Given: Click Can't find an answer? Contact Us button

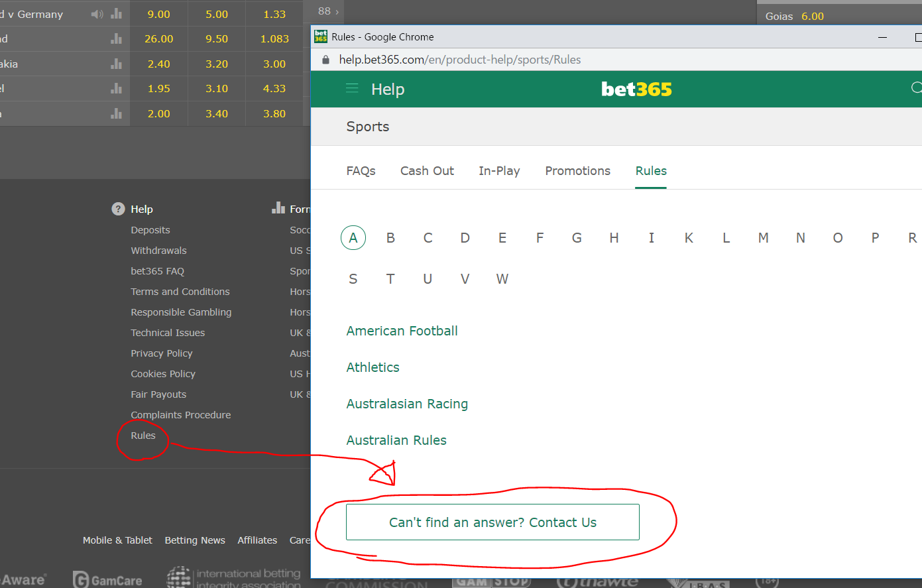Looking at the screenshot, I should (492, 522).
